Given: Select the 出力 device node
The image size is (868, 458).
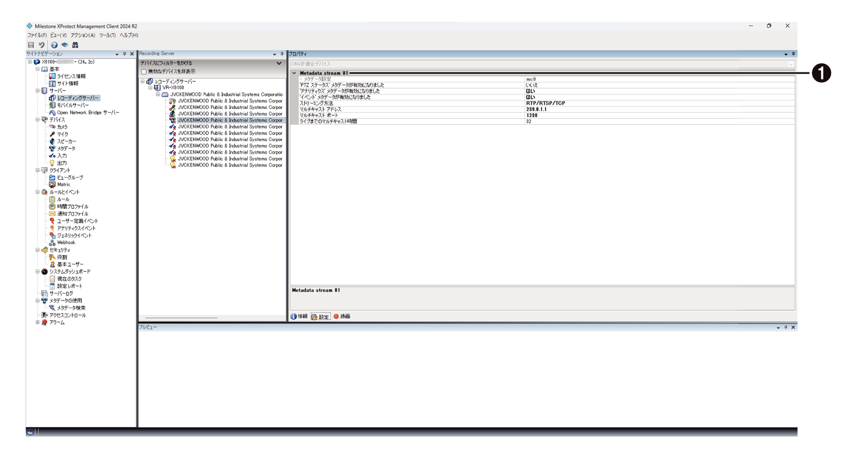Looking at the screenshot, I should click(x=62, y=163).
